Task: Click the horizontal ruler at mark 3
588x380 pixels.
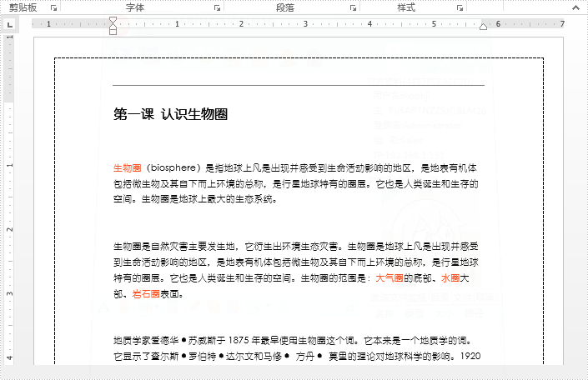Action: [305, 24]
